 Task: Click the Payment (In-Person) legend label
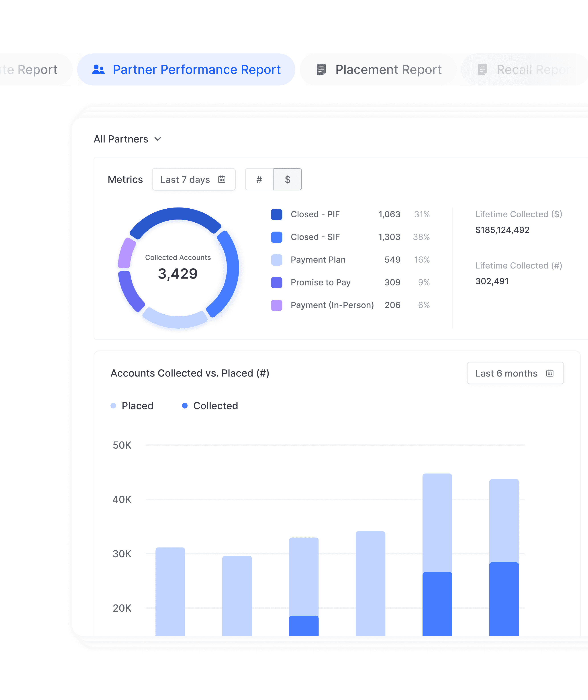pos(332,305)
